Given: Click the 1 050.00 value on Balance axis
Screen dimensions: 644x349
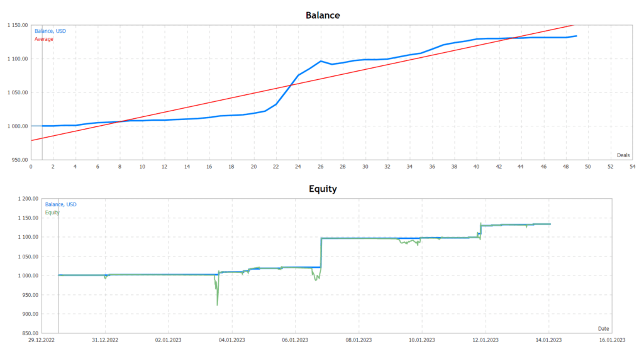Looking at the screenshot, I should pos(14,93).
